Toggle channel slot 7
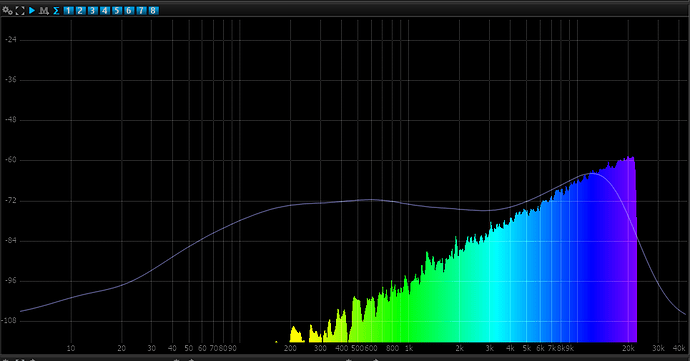 pos(141,10)
